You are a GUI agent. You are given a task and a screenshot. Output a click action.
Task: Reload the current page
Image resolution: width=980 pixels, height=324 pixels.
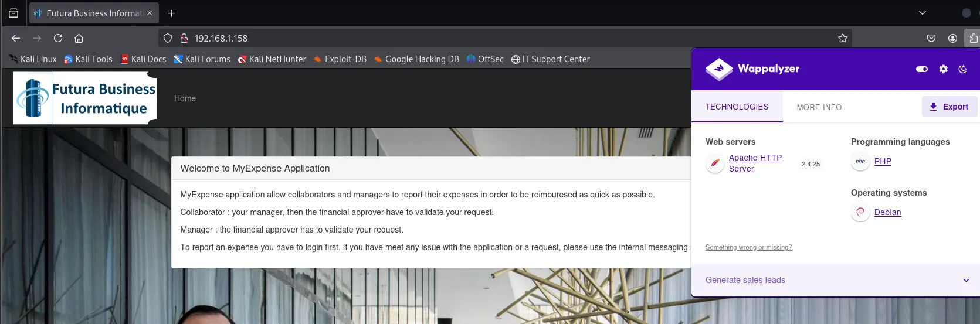[x=58, y=38]
